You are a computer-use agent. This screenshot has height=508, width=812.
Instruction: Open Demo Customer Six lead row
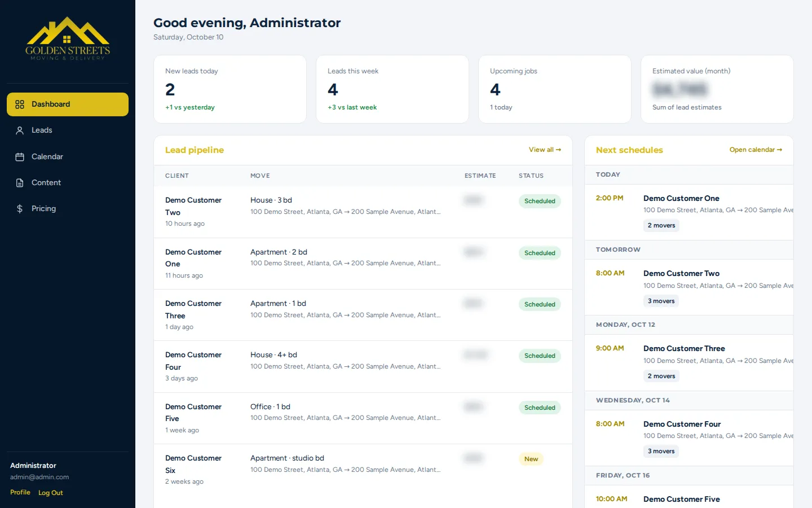pos(363,470)
